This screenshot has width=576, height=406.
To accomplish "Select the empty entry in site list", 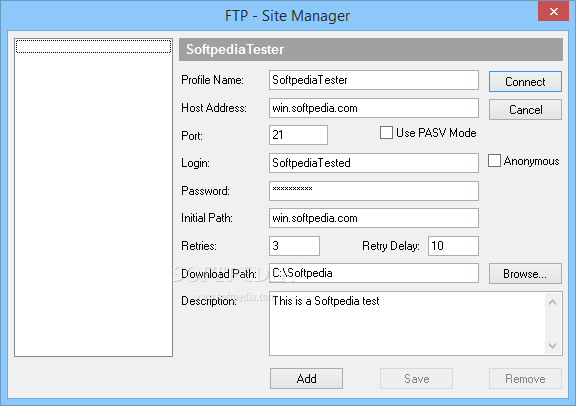I will point(93,46).
